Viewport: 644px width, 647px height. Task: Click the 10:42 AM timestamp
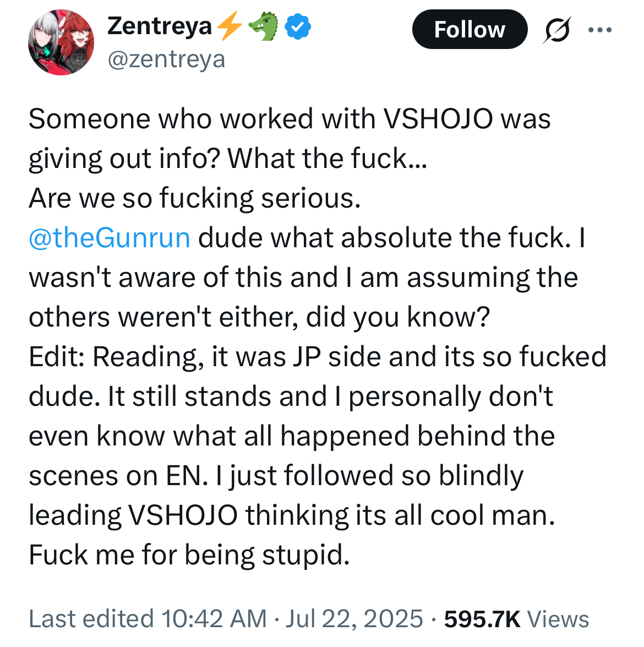tap(214, 619)
